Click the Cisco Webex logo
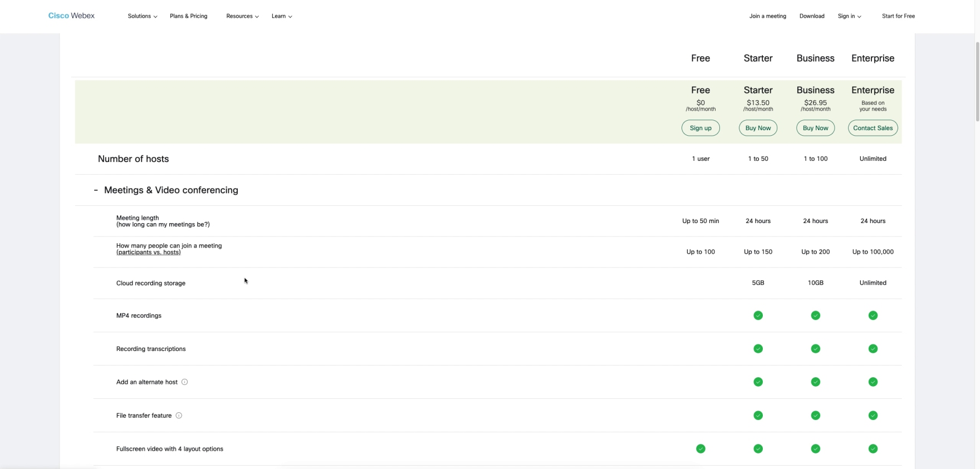This screenshot has height=469, width=980. point(71,16)
